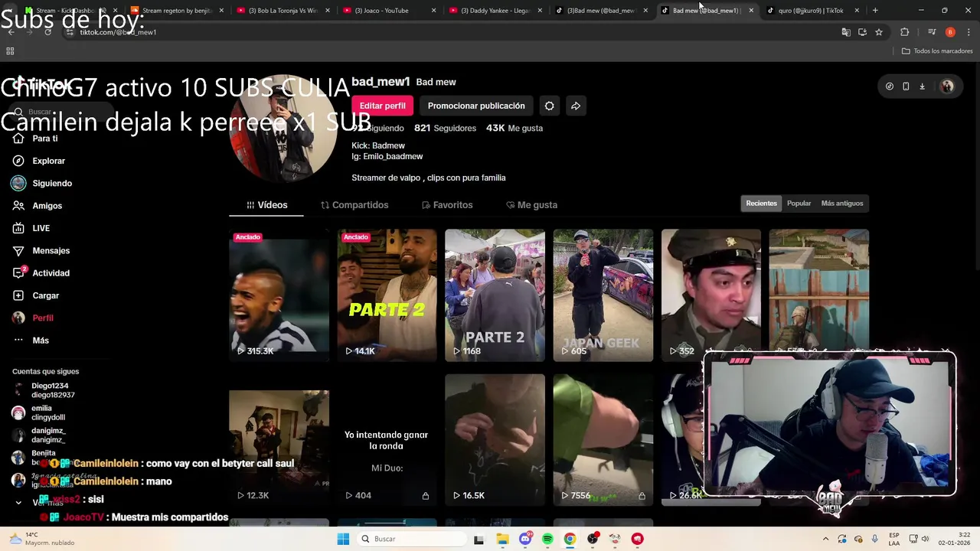
Task: Click the Windows Start button
Action: click(x=343, y=539)
